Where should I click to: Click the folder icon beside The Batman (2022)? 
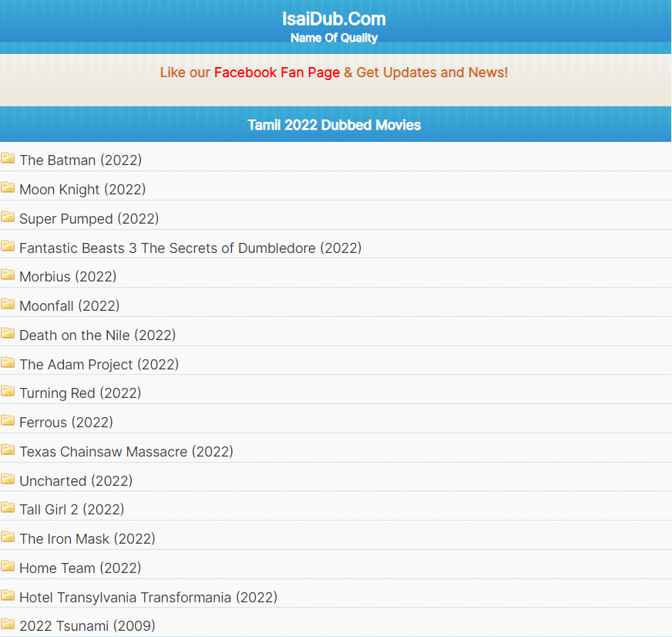point(8,158)
